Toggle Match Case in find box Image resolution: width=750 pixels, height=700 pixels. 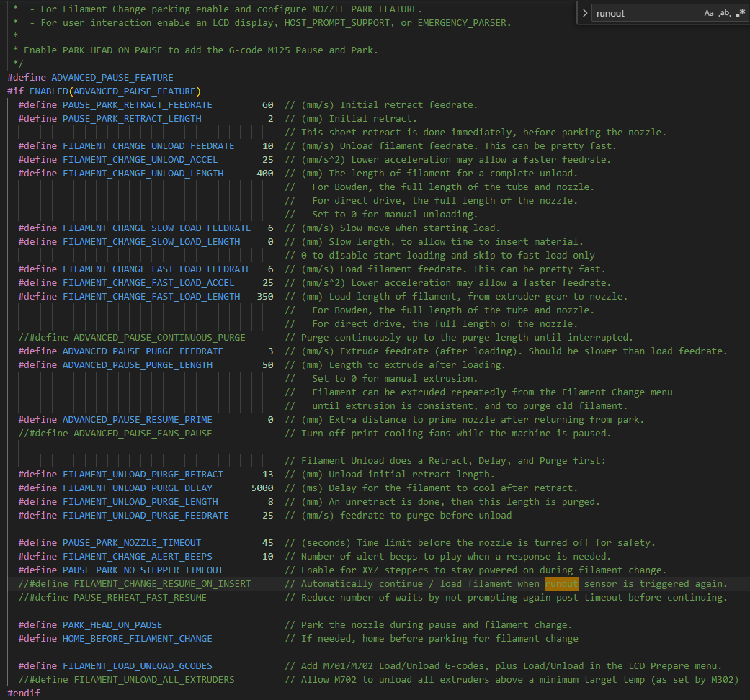pyautogui.click(x=709, y=13)
